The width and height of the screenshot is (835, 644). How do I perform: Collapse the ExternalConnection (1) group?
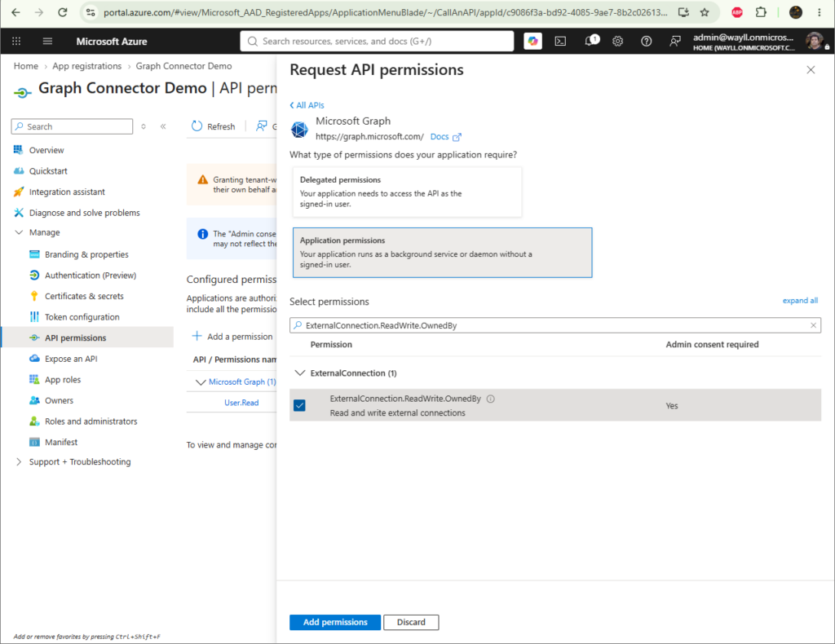300,373
